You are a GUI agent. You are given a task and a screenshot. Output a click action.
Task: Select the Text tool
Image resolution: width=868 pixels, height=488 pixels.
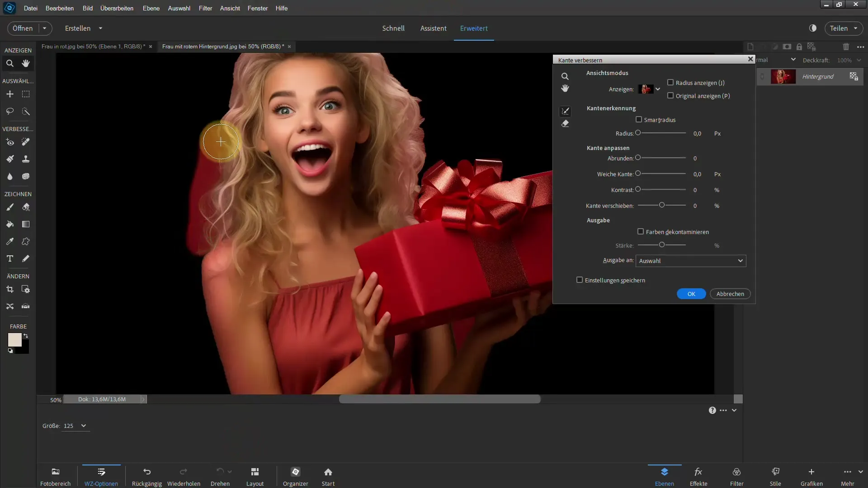pyautogui.click(x=9, y=258)
